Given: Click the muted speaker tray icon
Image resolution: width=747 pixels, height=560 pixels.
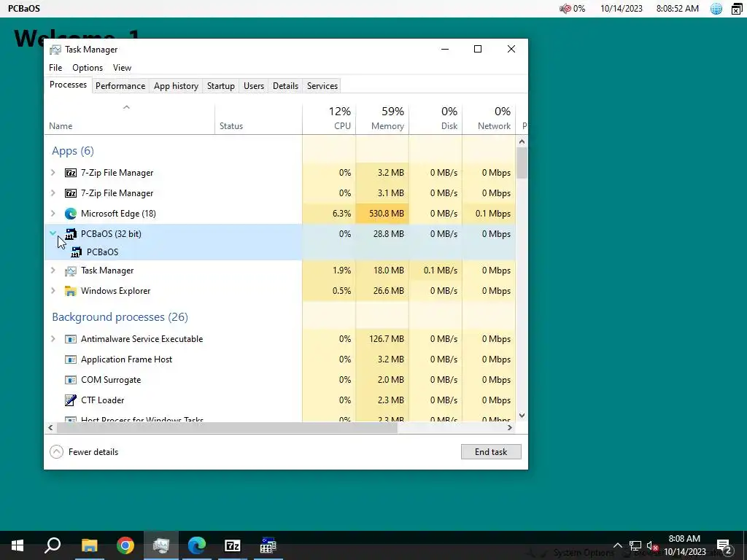Looking at the screenshot, I should [x=652, y=545].
